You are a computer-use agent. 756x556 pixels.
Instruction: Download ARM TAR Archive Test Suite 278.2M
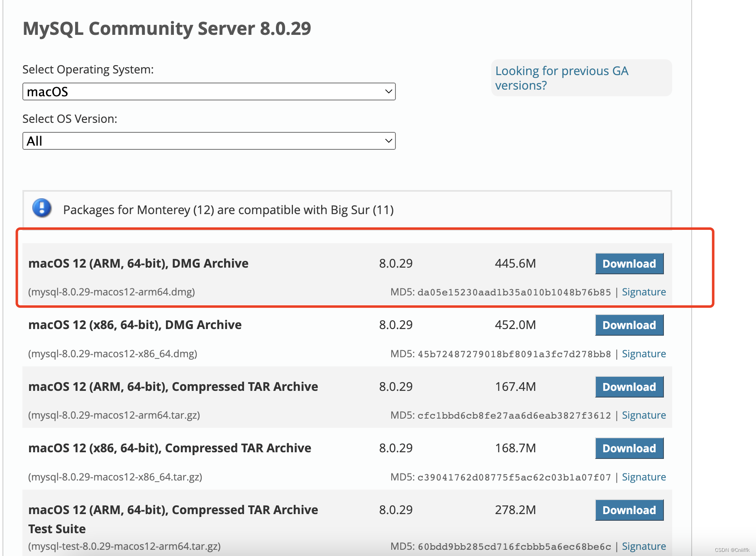click(629, 510)
